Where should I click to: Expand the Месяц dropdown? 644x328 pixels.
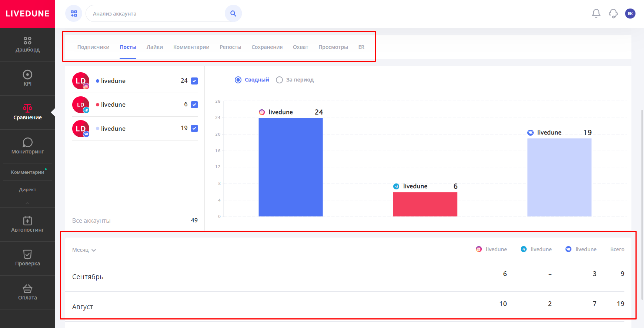pyautogui.click(x=84, y=250)
